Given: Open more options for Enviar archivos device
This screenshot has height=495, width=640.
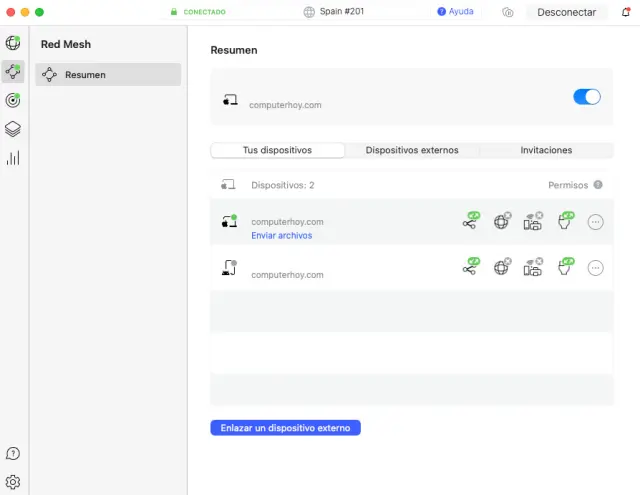Looking at the screenshot, I should 596,222.
